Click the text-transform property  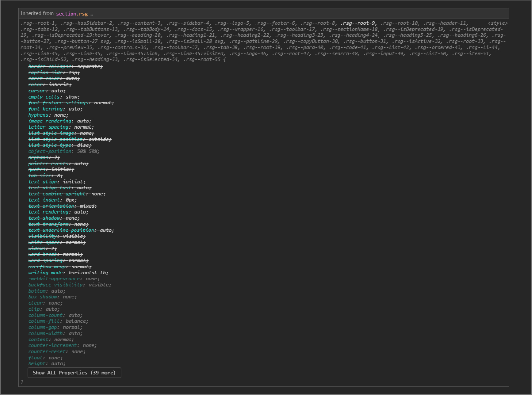48,224
